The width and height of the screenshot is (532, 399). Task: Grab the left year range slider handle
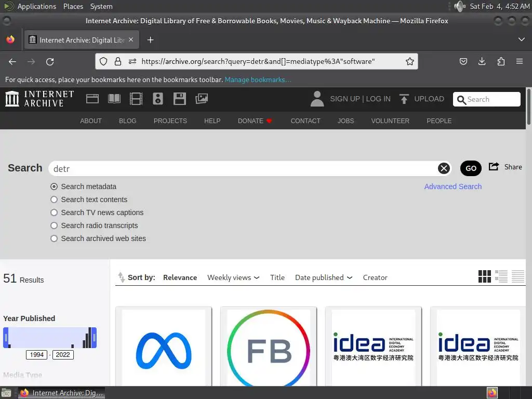pyautogui.click(x=6, y=338)
